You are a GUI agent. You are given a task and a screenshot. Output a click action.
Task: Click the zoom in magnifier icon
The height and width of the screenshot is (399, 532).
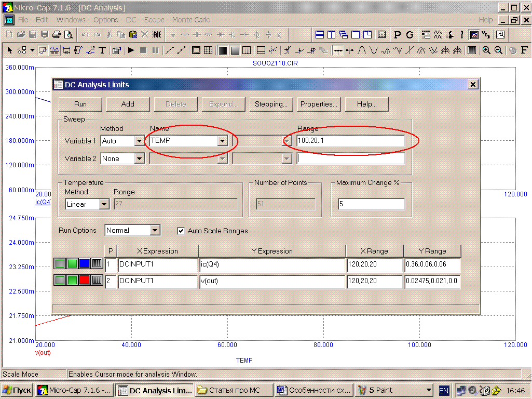coord(486,50)
